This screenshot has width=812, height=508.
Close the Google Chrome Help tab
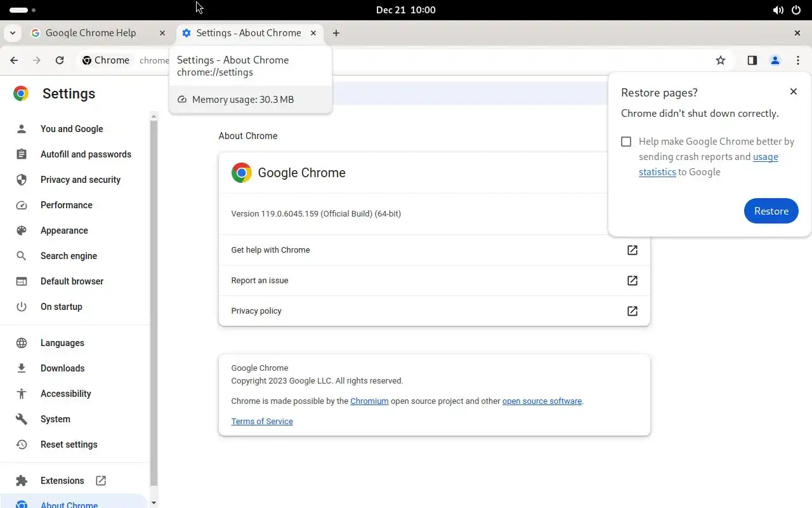click(x=162, y=33)
